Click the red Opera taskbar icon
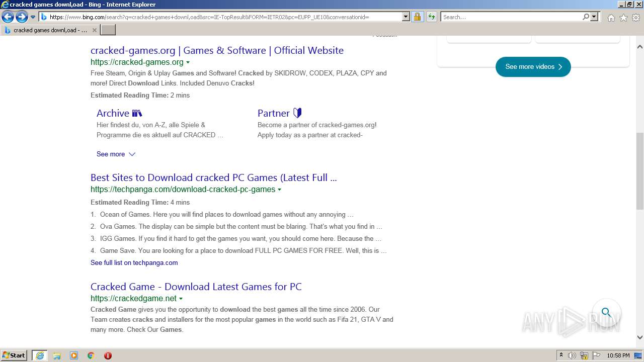 coord(108,355)
